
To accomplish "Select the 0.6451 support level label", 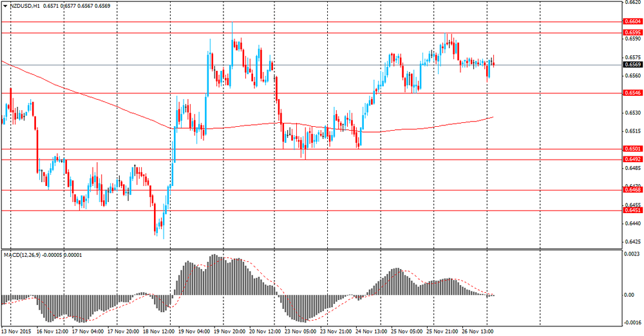I will (632, 210).
